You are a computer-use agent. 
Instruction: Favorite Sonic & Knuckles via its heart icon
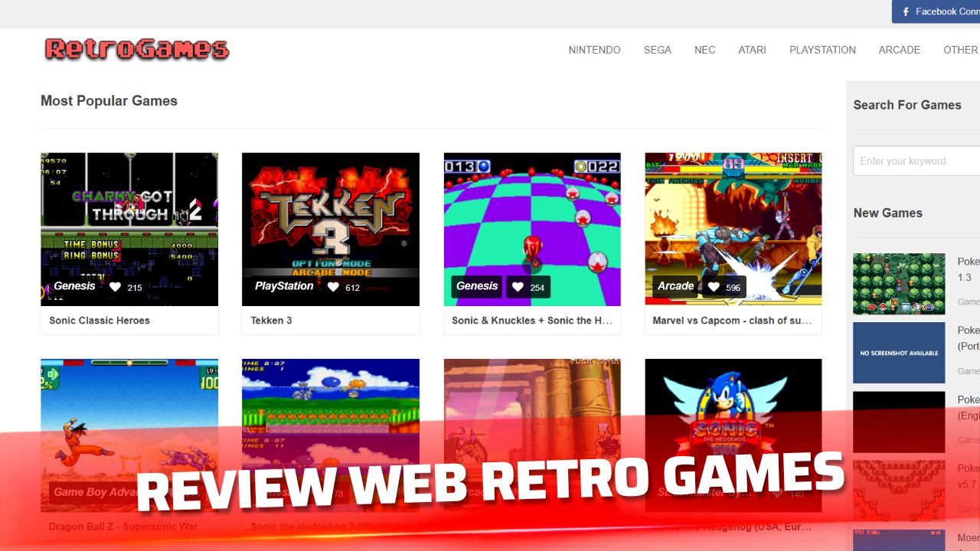click(518, 287)
